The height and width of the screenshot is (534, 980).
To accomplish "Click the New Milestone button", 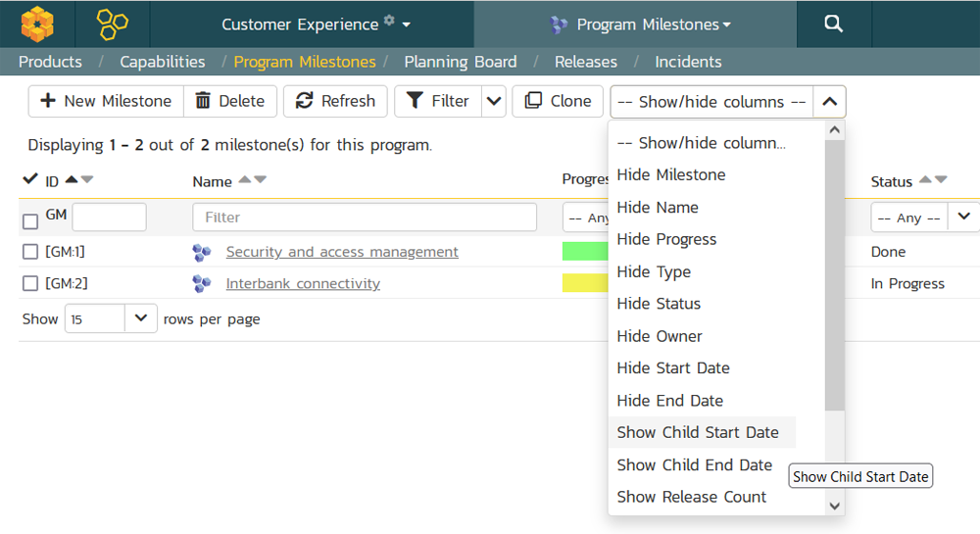I will (106, 101).
